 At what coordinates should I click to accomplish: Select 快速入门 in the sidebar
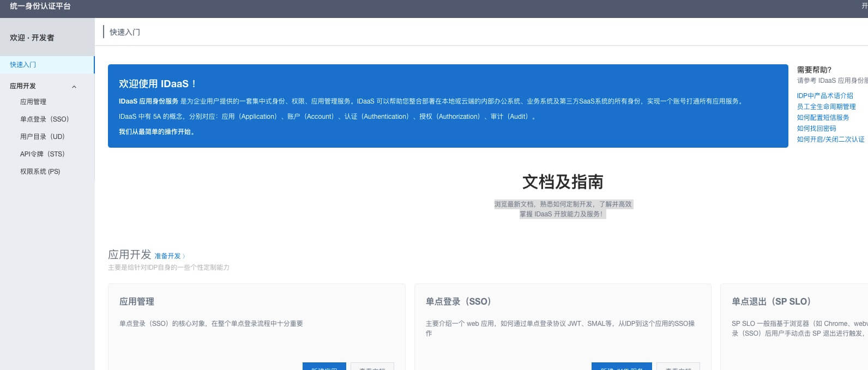(x=23, y=65)
